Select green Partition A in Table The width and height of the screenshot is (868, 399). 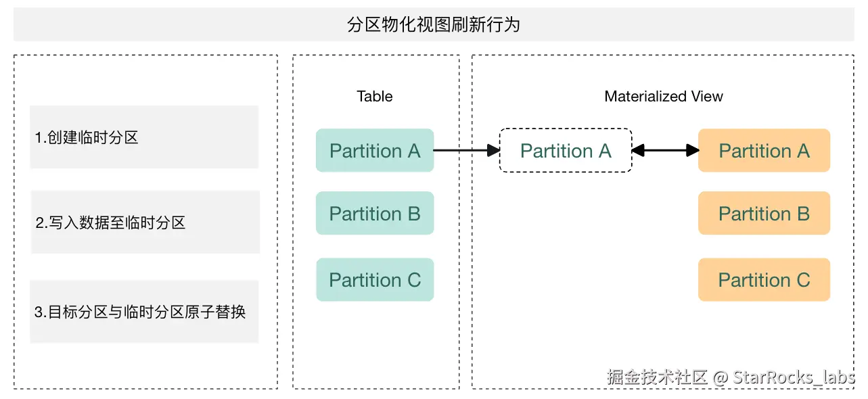click(x=374, y=150)
